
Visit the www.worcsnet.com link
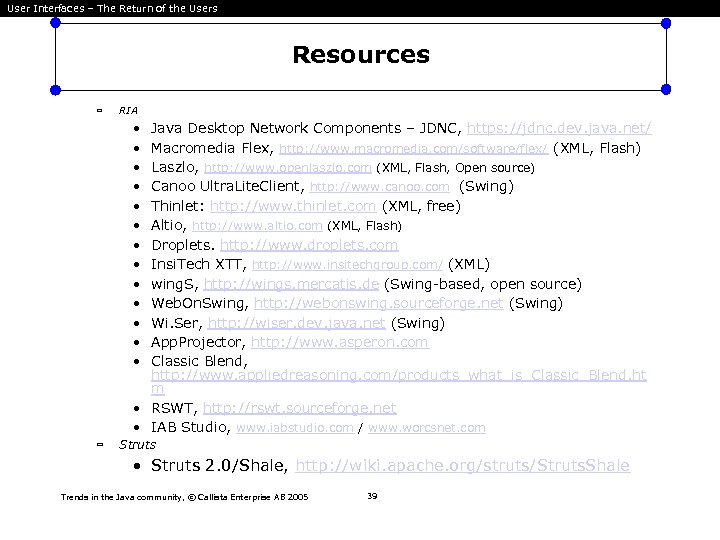point(427,428)
